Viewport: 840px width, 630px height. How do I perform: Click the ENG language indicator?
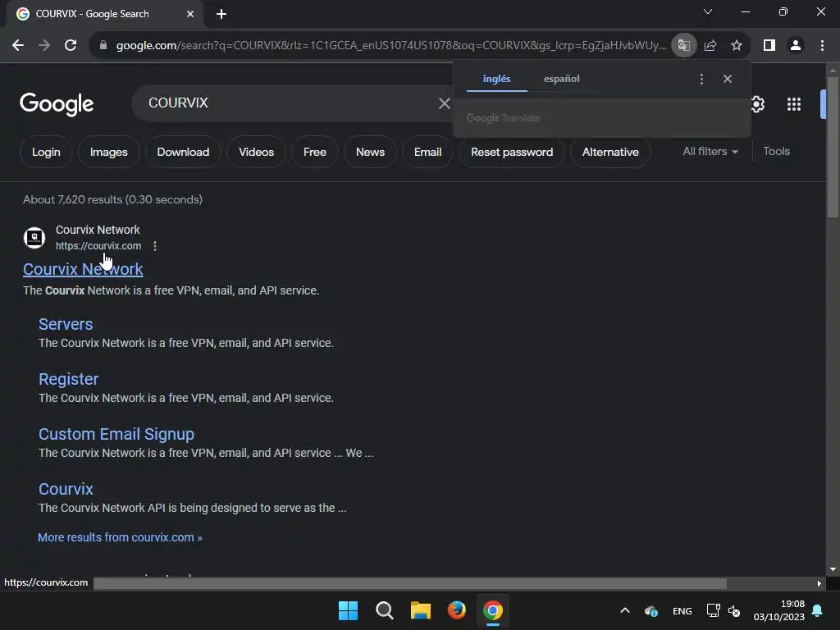682,611
